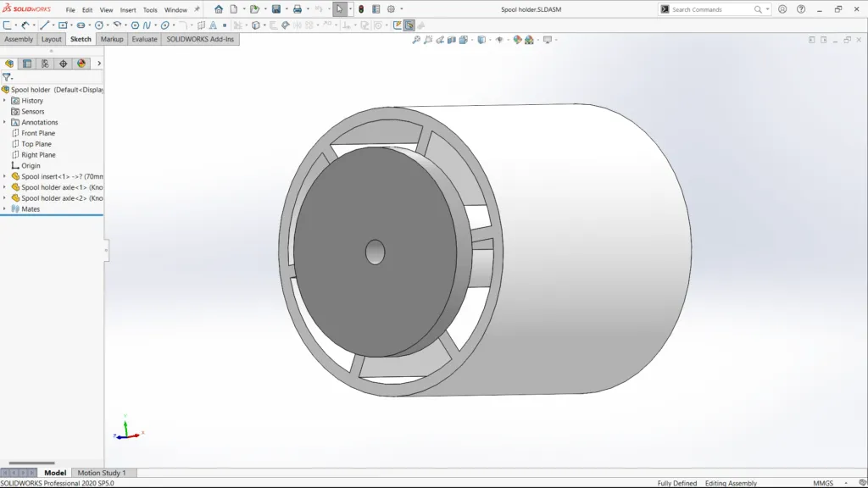Screen dimensions: 868x488
Task: Open the Motion Study 1 tab
Action: (x=102, y=473)
